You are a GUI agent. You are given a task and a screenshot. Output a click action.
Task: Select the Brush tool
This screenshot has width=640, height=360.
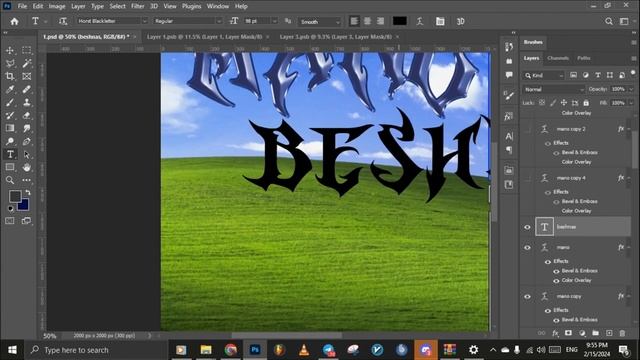[x=10, y=102]
